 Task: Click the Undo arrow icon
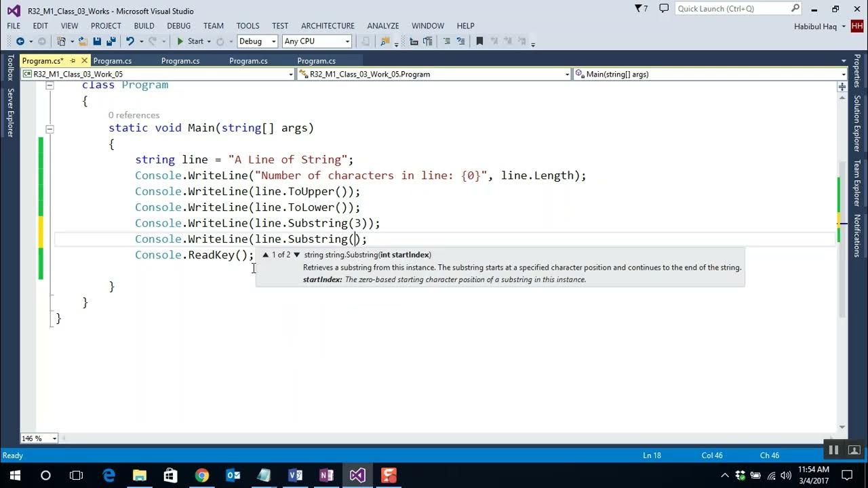pos(130,41)
